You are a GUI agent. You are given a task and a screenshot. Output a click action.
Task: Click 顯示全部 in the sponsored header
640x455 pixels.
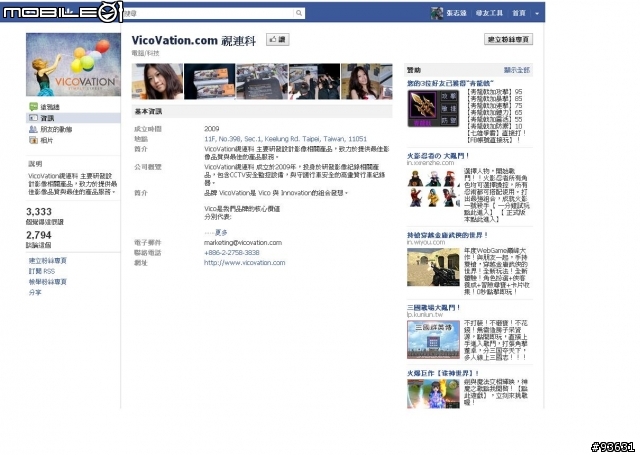click(x=516, y=70)
